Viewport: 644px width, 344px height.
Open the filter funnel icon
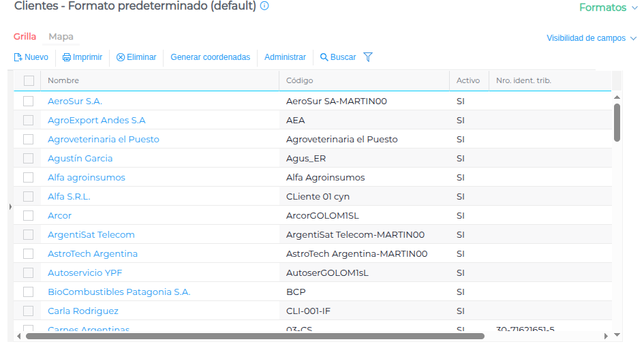pos(368,57)
